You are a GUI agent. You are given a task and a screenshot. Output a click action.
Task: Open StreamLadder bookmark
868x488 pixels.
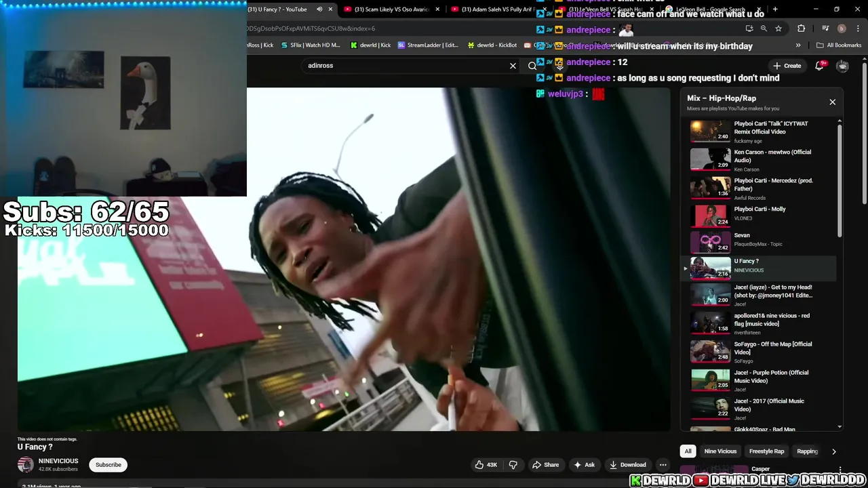[x=429, y=45]
